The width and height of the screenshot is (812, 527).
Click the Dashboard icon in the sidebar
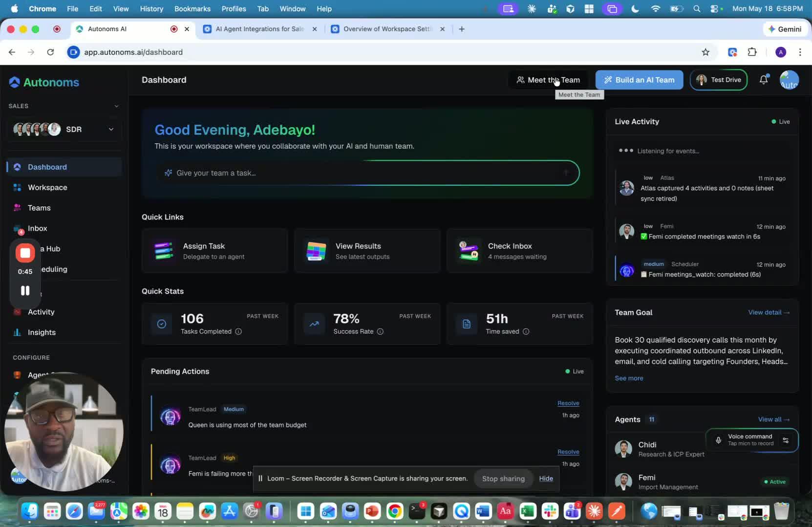coord(17,167)
